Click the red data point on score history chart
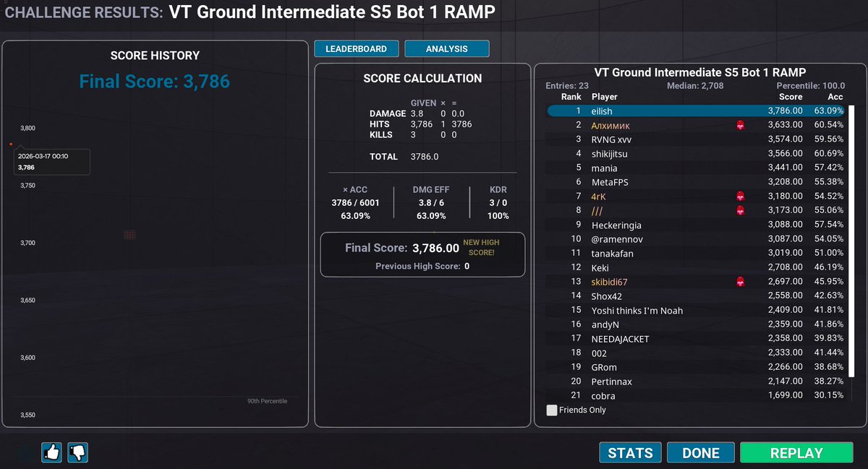The height and width of the screenshot is (469, 868). click(x=11, y=144)
